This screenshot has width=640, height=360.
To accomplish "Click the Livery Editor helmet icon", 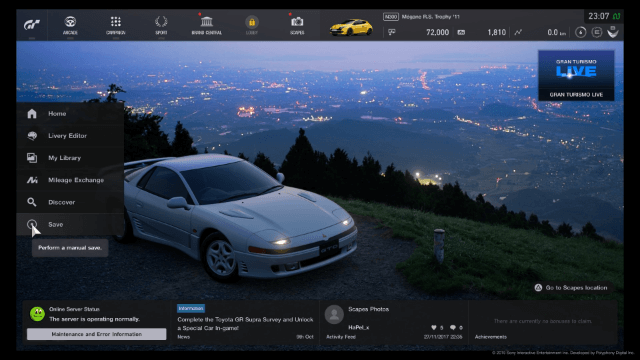I will 32,136.
